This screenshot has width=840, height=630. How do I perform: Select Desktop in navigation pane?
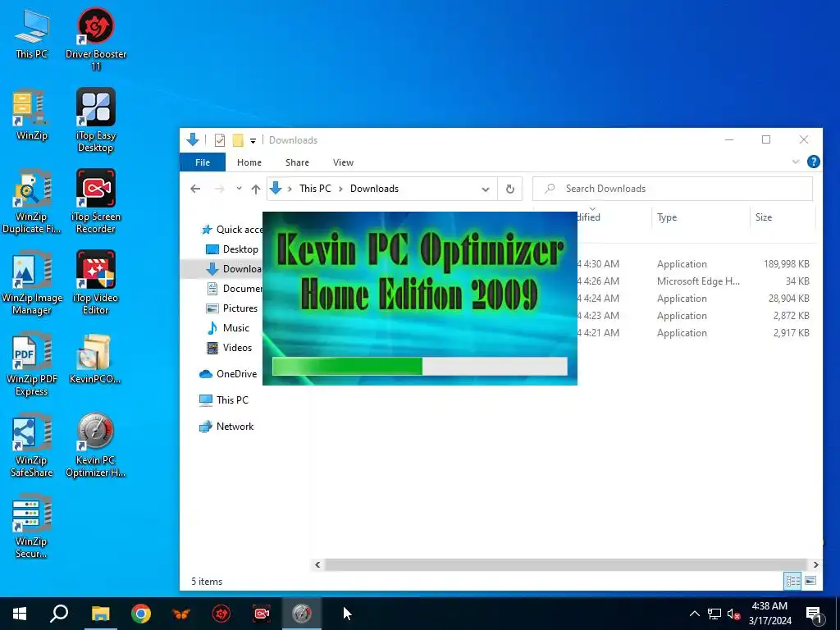[232, 249]
